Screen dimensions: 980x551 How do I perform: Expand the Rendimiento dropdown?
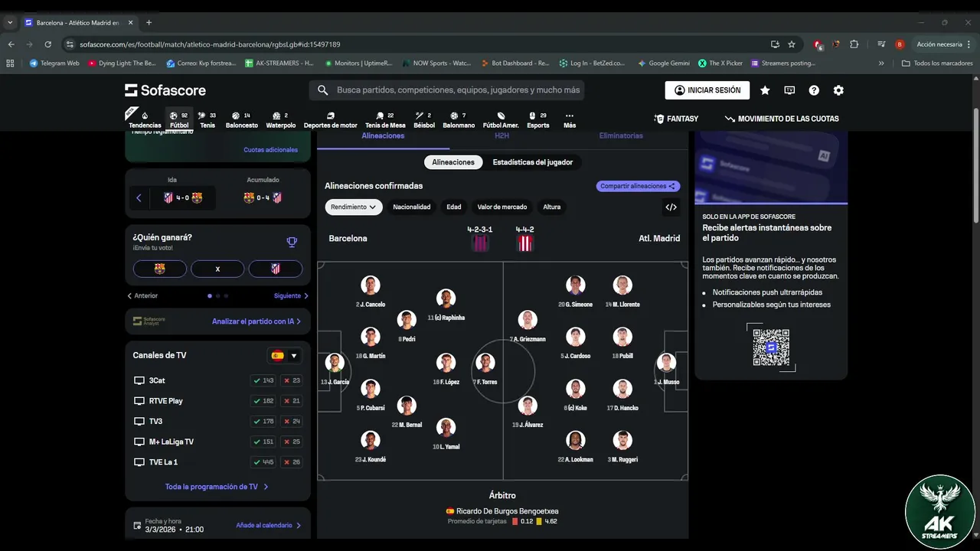[353, 207]
